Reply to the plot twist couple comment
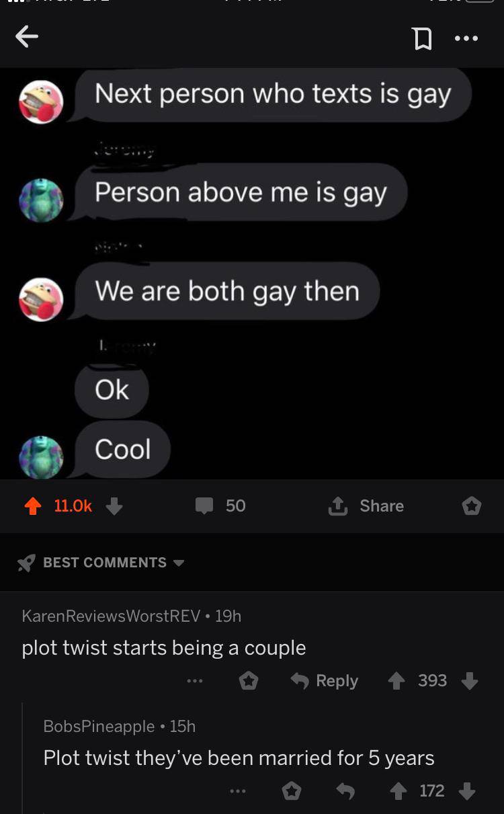504x814 pixels. [x=324, y=681]
